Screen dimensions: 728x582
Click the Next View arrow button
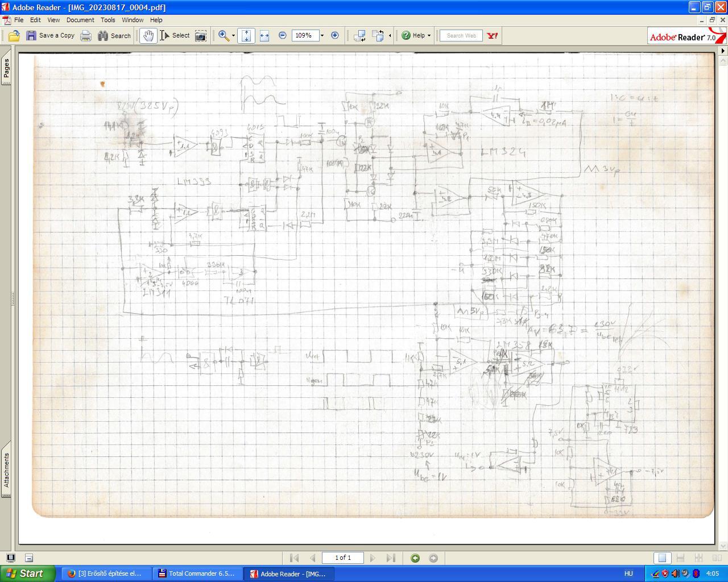pyautogui.click(x=433, y=558)
